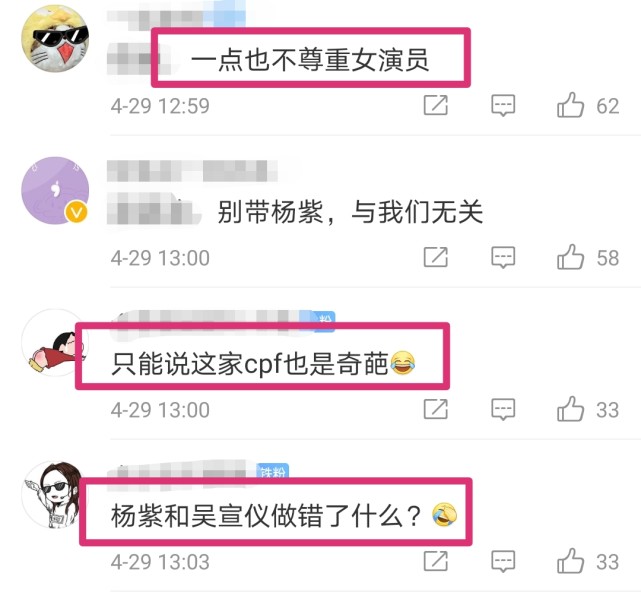Reply to the comment posted at 12:59
The width and height of the screenshot is (641, 605).
point(503,105)
